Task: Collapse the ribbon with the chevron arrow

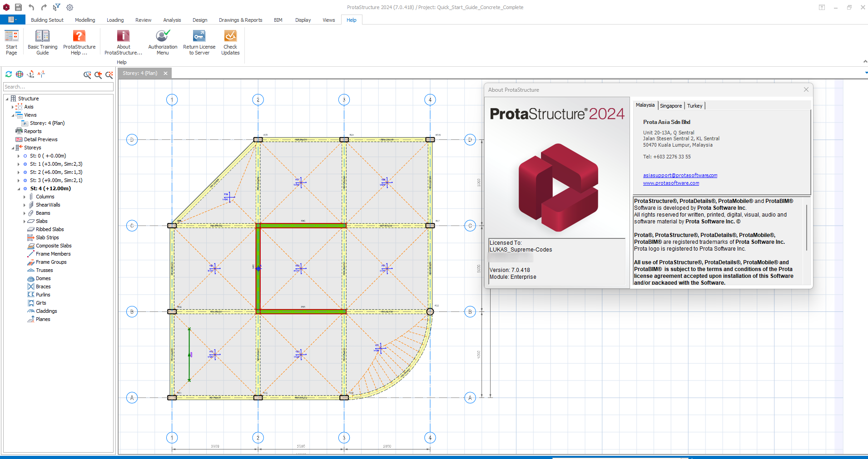Action: pyautogui.click(x=865, y=61)
